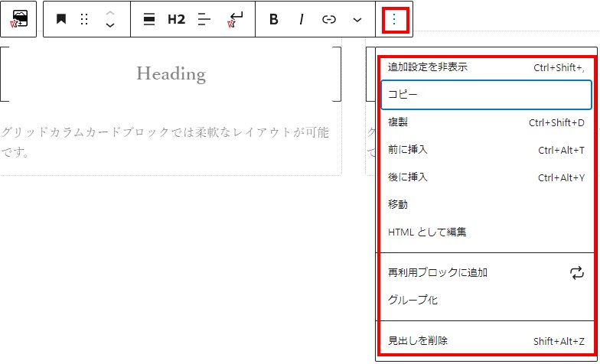Click the parent block selector icon

pos(19,19)
